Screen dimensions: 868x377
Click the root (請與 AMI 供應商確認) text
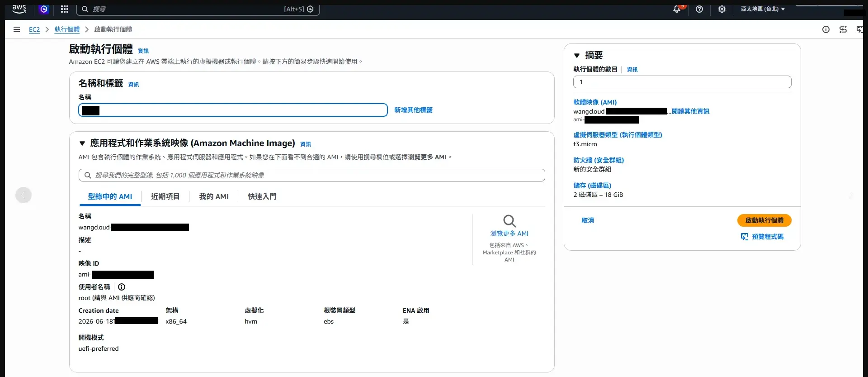(x=117, y=298)
